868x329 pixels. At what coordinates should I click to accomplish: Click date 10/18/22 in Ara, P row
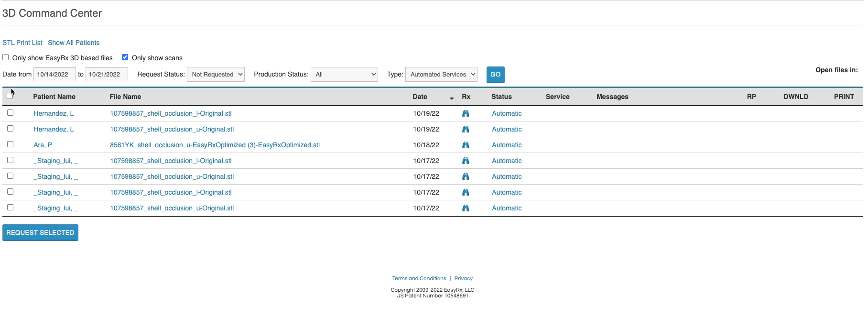pos(426,145)
